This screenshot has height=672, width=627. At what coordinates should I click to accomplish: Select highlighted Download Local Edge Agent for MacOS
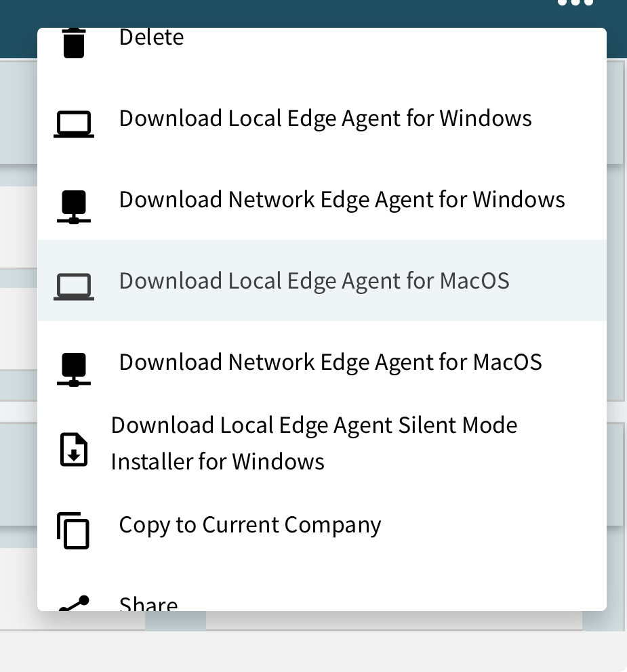coord(314,281)
